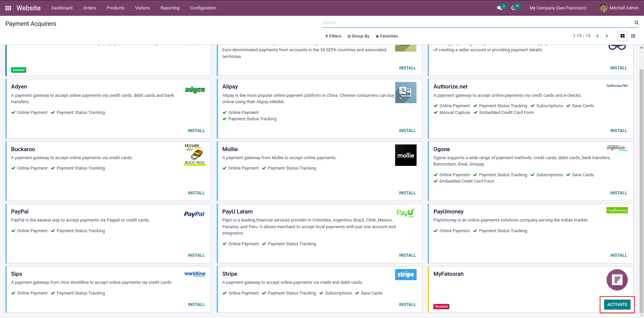Open the conversations chat icon
The image size is (644, 318).
click(499, 8)
